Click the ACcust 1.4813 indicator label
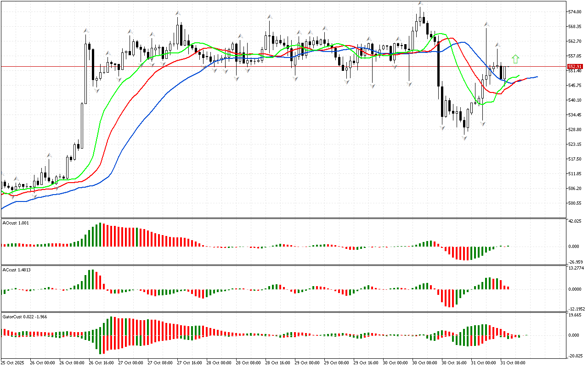This screenshot has height=368, width=588. (x=17, y=270)
